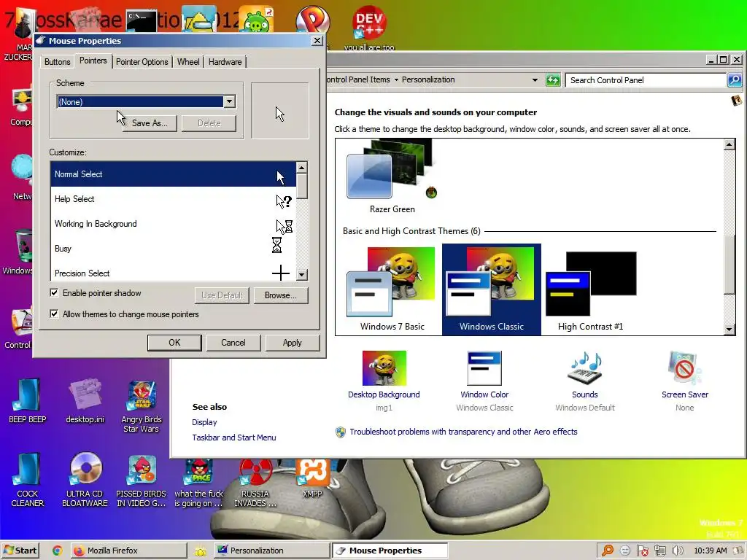Open Angry Birds Star Wars icon
The width and height of the screenshot is (747, 560).
click(142, 406)
